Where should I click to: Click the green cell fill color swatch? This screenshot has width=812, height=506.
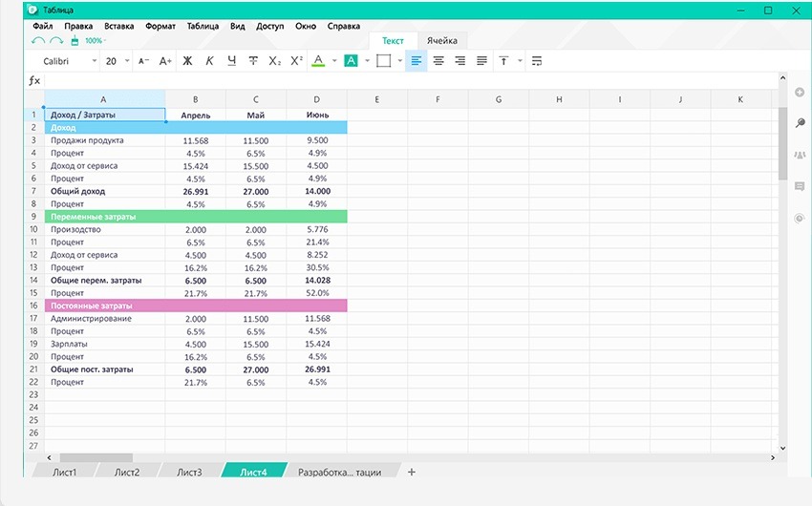pos(351,61)
